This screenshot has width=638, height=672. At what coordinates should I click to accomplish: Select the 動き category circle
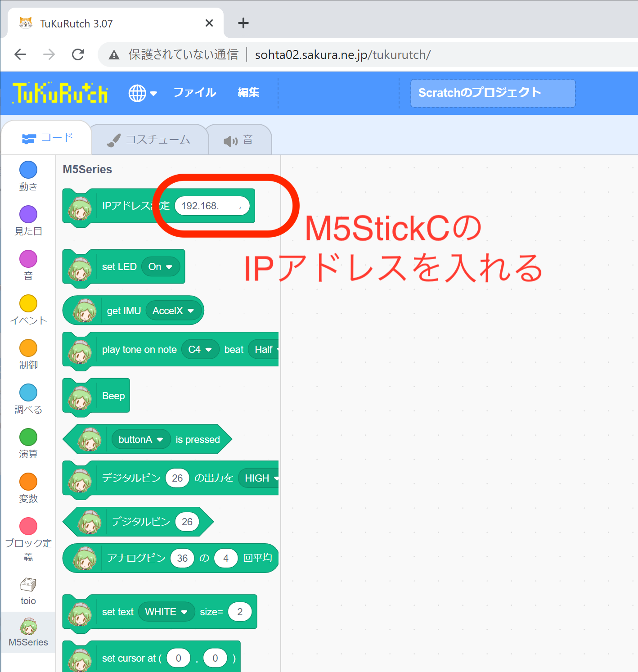(x=28, y=170)
